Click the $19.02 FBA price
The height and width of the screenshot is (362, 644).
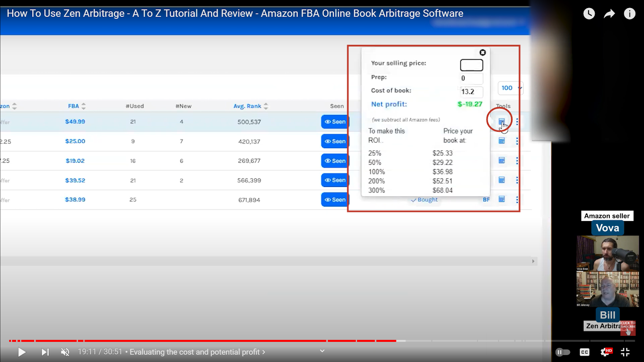(75, 161)
